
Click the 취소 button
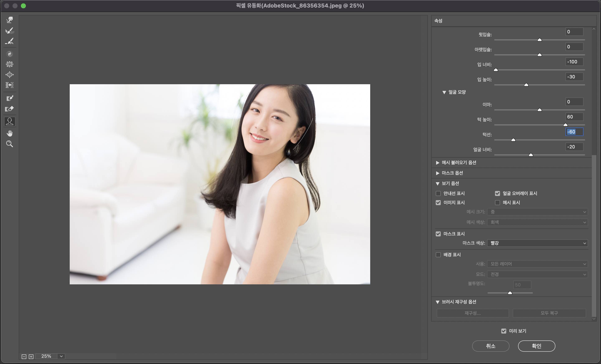pyautogui.click(x=491, y=346)
